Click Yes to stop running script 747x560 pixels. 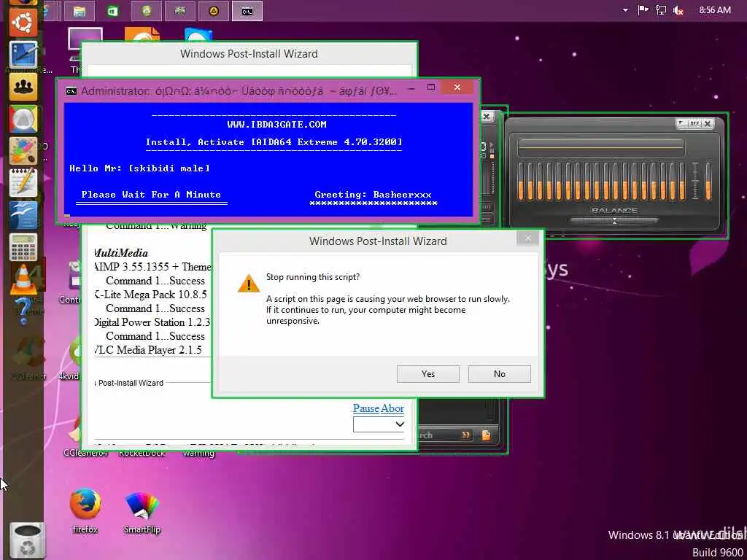coord(427,374)
